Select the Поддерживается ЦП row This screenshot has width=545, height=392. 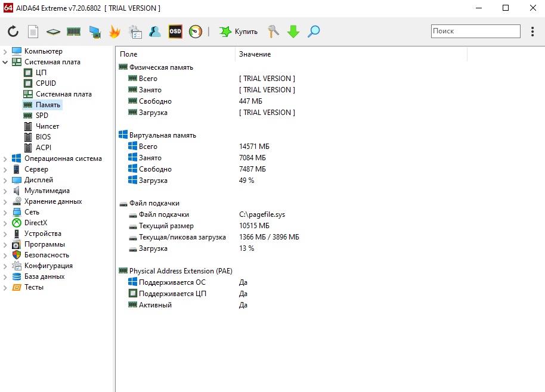(x=172, y=294)
